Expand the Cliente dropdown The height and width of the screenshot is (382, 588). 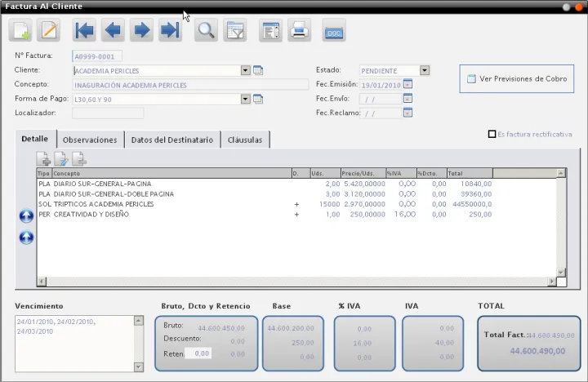click(x=245, y=71)
